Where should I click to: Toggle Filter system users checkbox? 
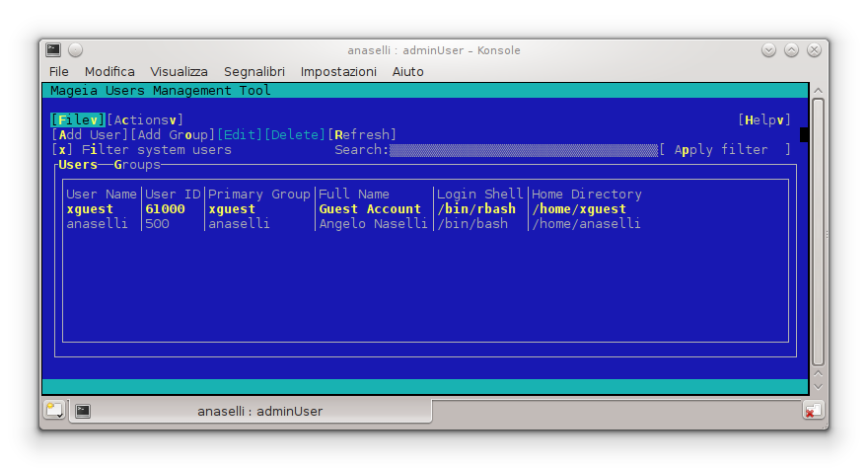point(62,150)
